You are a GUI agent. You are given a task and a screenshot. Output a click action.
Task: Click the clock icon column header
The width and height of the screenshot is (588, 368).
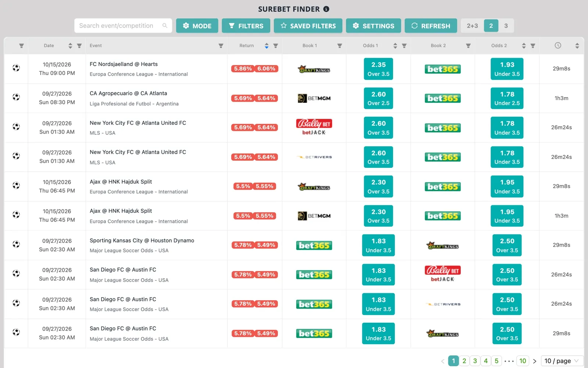coord(558,45)
